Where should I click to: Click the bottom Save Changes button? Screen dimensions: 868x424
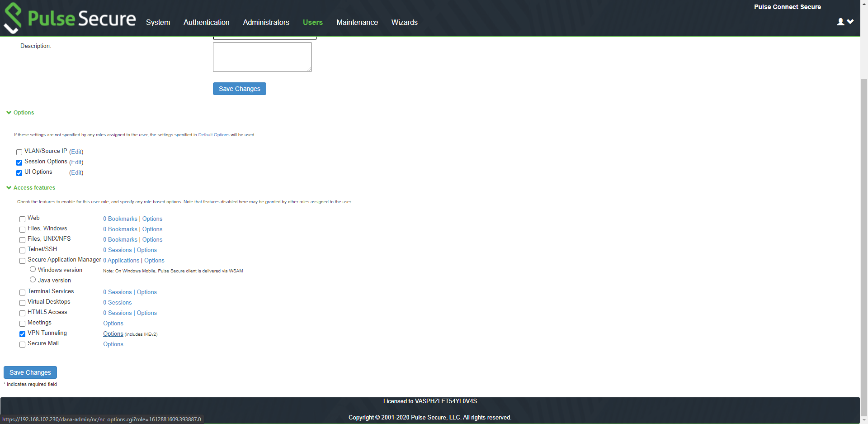(30, 372)
